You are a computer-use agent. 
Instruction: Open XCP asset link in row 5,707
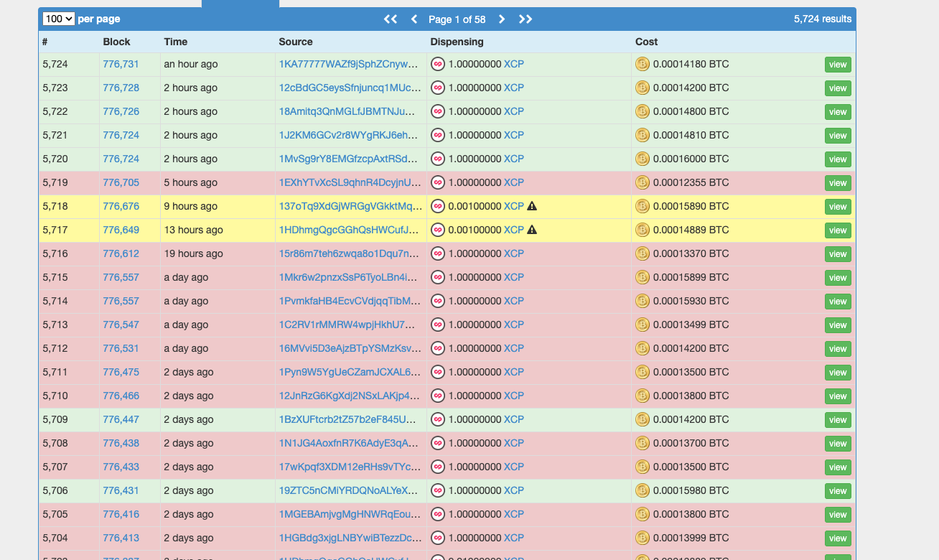(514, 467)
